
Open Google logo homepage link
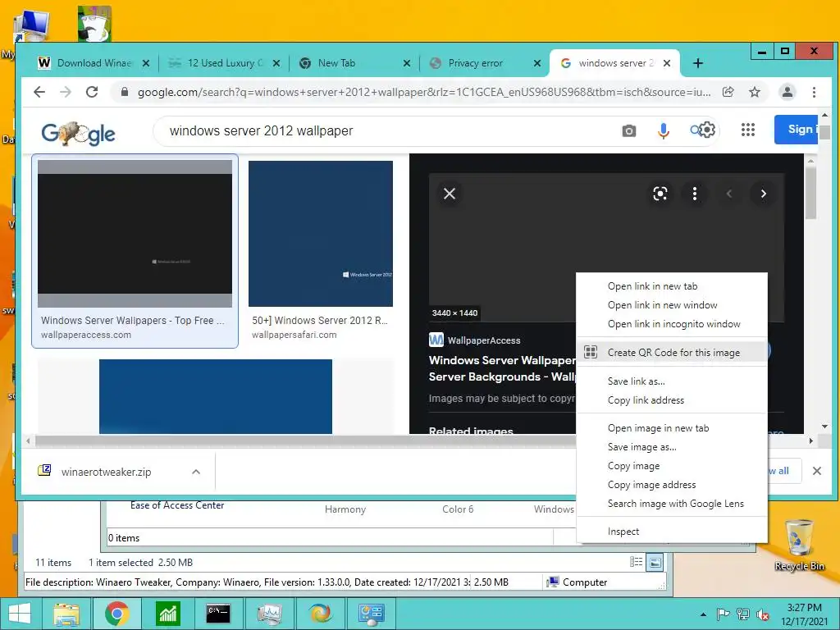tap(78, 133)
